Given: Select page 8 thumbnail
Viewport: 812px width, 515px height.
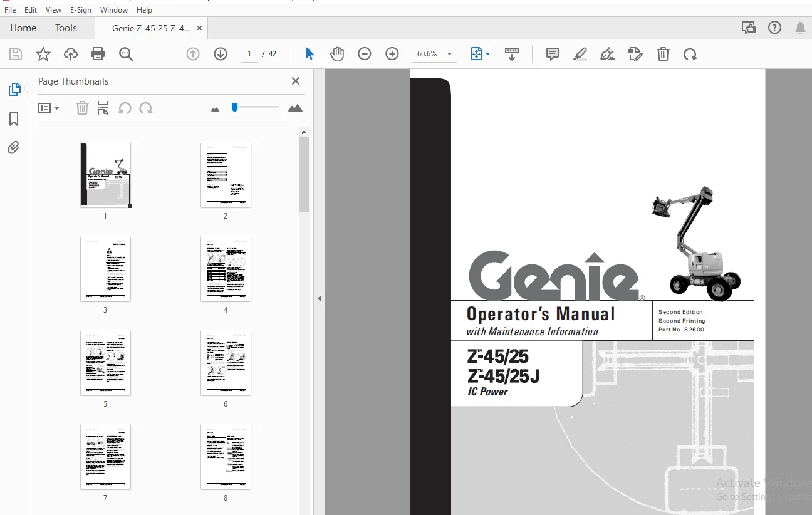Looking at the screenshot, I should click(226, 456).
